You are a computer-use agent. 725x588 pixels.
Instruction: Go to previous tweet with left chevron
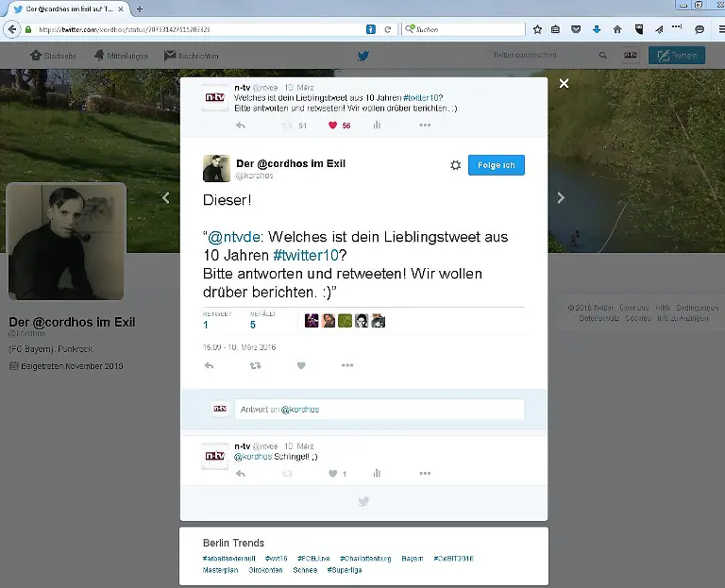165,198
